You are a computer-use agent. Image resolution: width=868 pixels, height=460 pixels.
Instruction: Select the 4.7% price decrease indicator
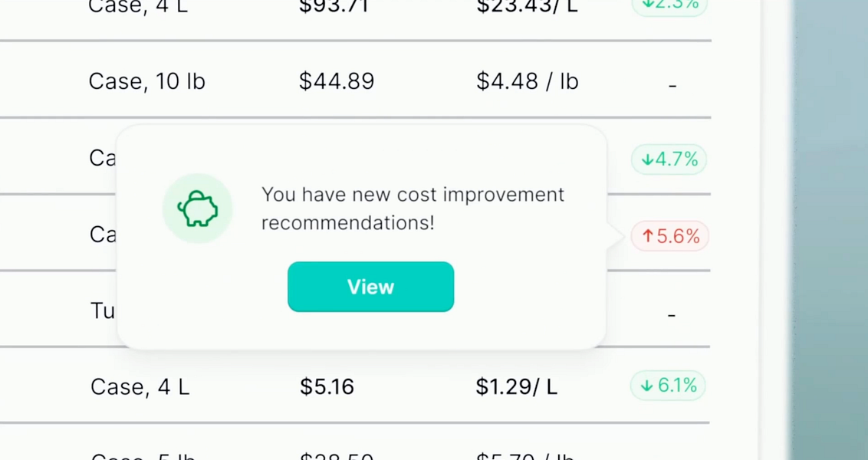668,159
